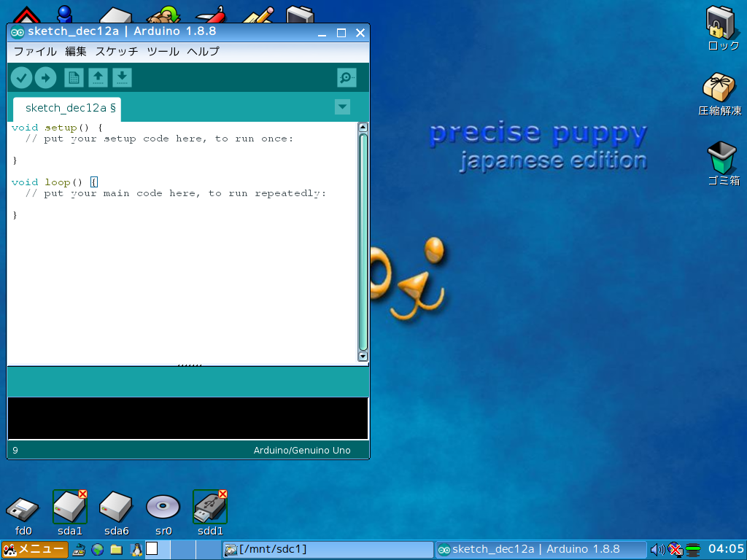Image resolution: width=747 pixels, height=560 pixels.
Task: Click the Arduino/Genuino Uno board status text
Action: (x=302, y=451)
